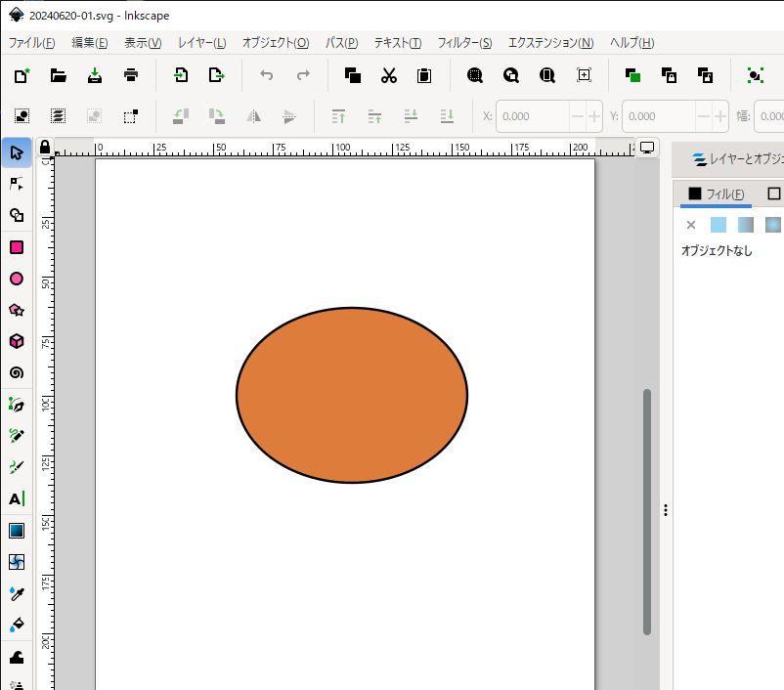Select the Rectangle tool in the toolbox

(17, 247)
